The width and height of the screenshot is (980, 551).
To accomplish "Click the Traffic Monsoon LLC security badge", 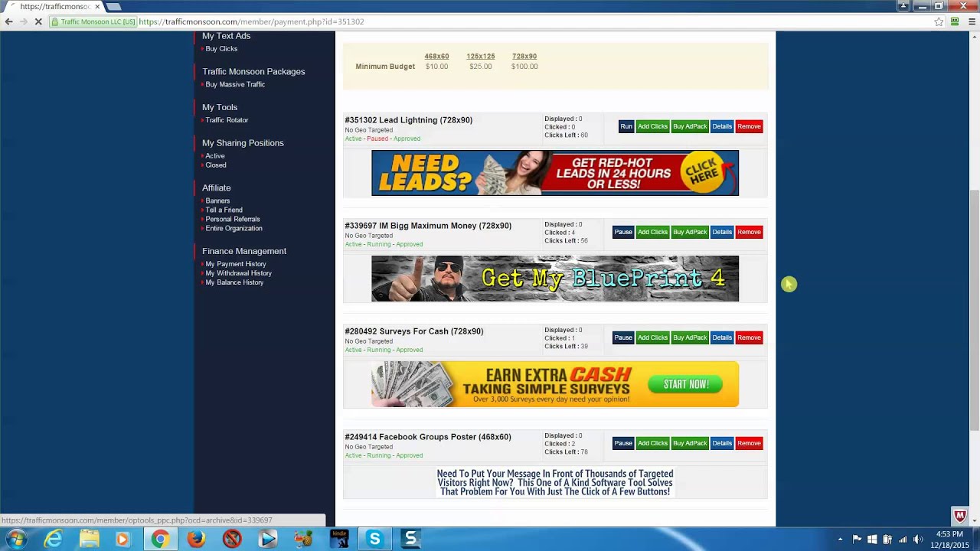I will click(x=94, y=21).
